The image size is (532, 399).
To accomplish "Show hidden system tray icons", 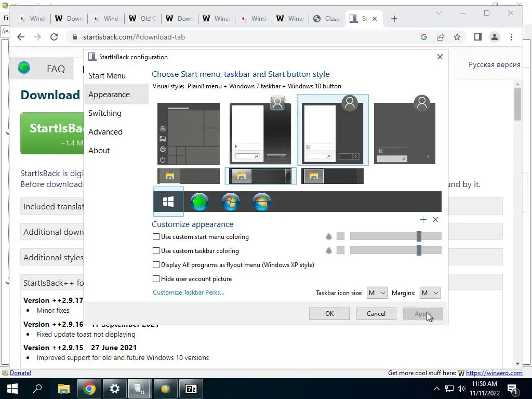I will tap(436, 389).
